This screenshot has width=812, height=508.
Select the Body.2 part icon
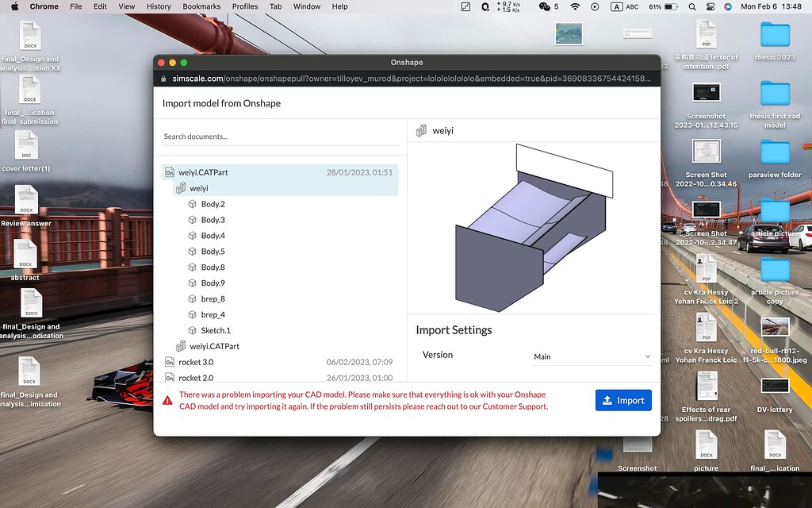click(191, 204)
